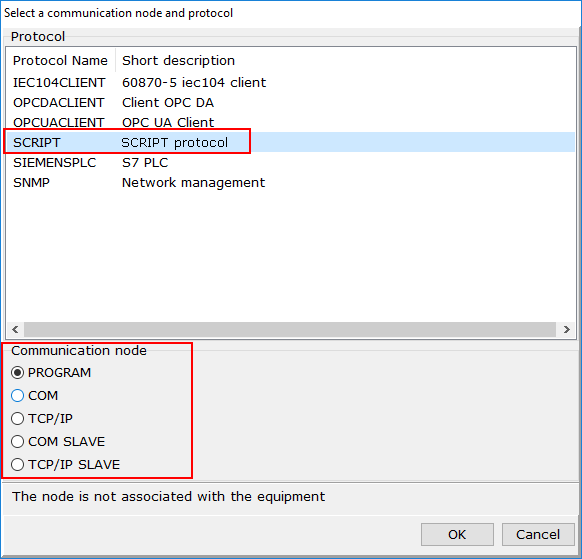Select the IEC104CLIENT protocol row
Image resolution: width=582 pixels, height=559 pixels.
coord(290,82)
